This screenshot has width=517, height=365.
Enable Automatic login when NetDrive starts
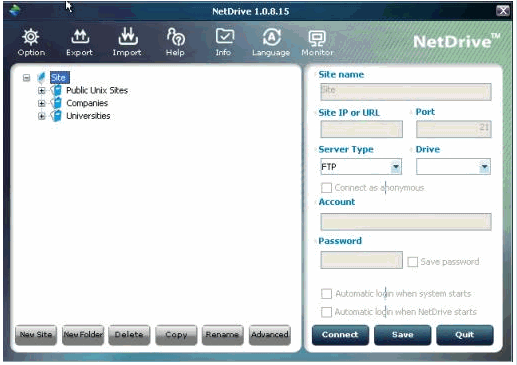(326, 312)
